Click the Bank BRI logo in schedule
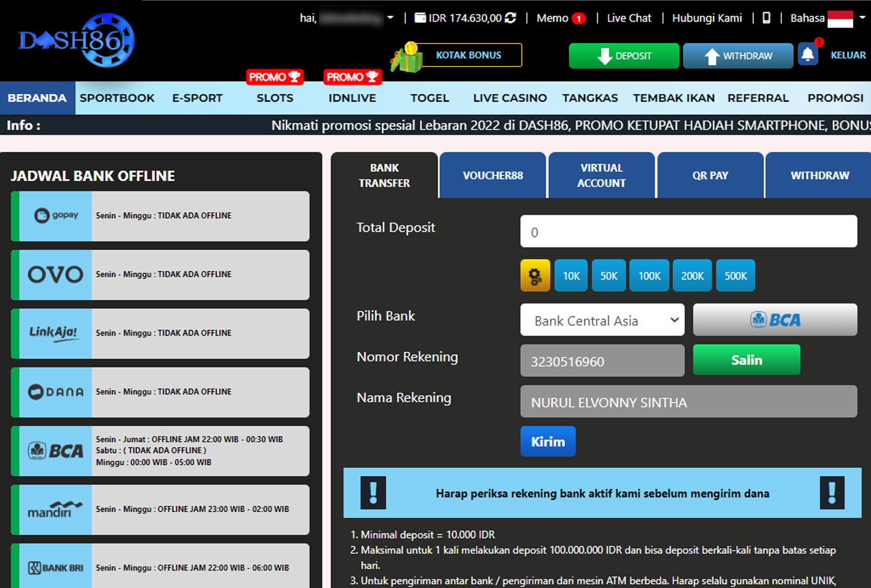The width and height of the screenshot is (871, 588). click(x=56, y=567)
